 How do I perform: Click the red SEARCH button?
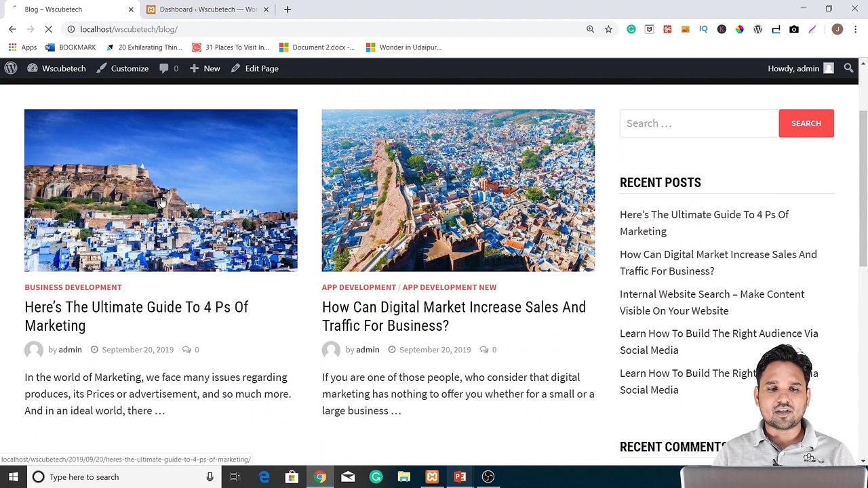(x=806, y=123)
